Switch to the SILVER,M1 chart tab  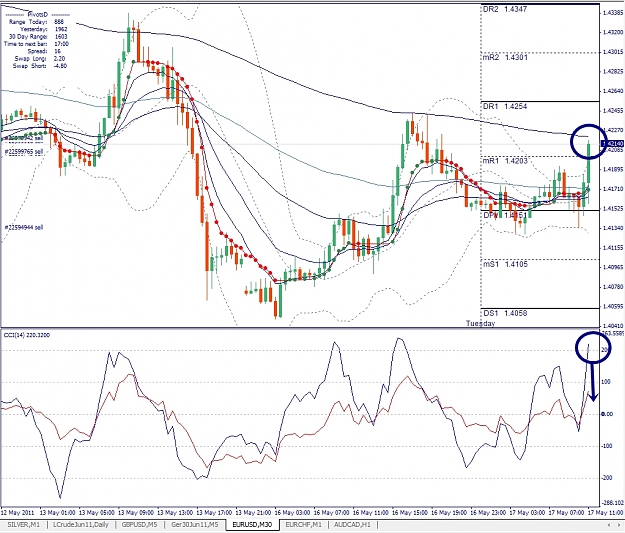(x=24, y=525)
